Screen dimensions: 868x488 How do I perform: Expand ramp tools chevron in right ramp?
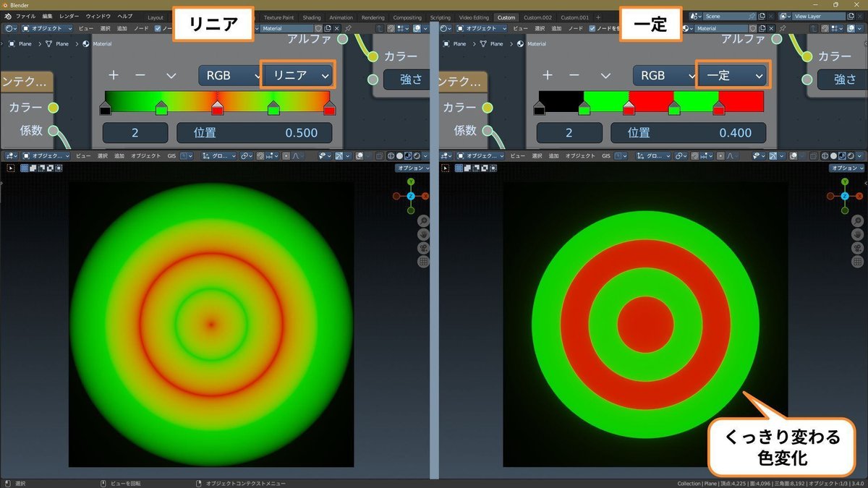click(605, 75)
